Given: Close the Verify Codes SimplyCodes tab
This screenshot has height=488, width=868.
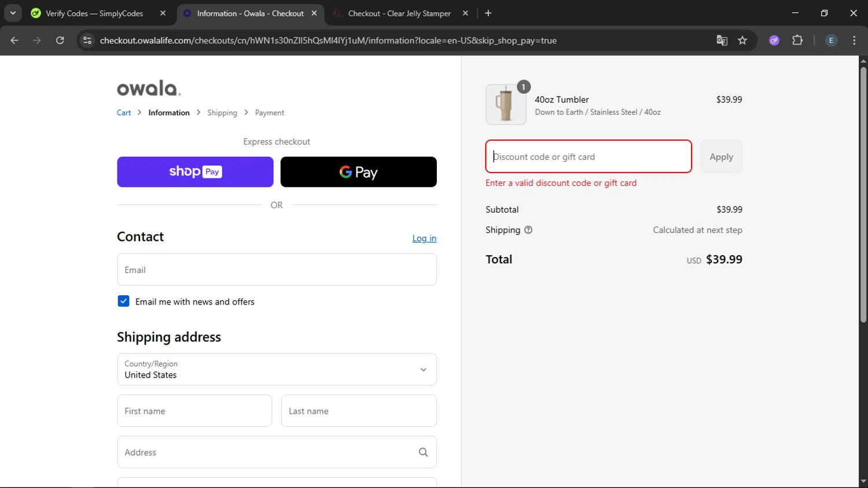Looking at the screenshot, I should coord(163,13).
